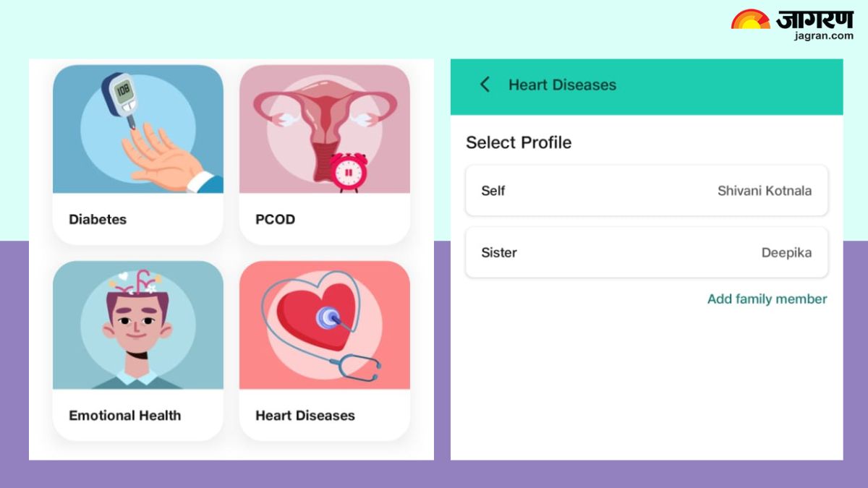
Task: Tap the PCOD card label
Action: coord(276,219)
